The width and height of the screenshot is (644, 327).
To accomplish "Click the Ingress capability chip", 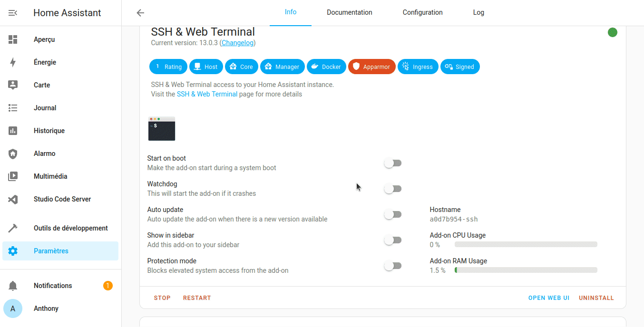I will [x=418, y=67].
